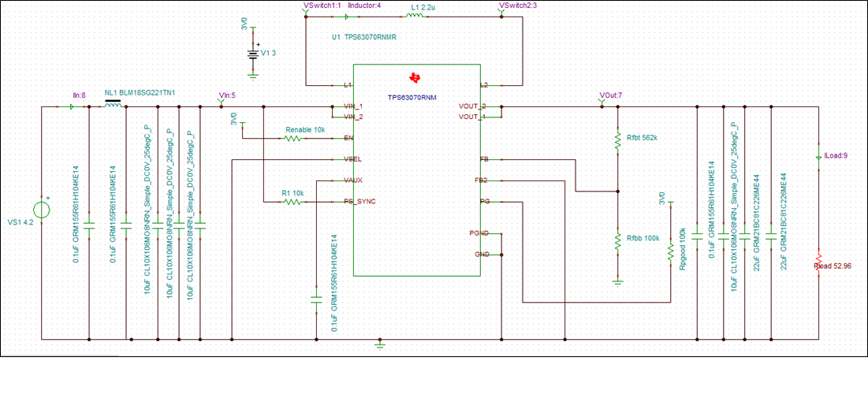Click the Rpgood 100k label
Image resolution: width=868 pixels, height=417 pixels.
(683, 249)
